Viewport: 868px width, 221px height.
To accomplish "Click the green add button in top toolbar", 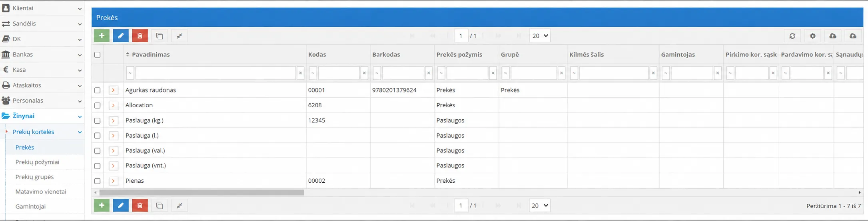I will 102,36.
